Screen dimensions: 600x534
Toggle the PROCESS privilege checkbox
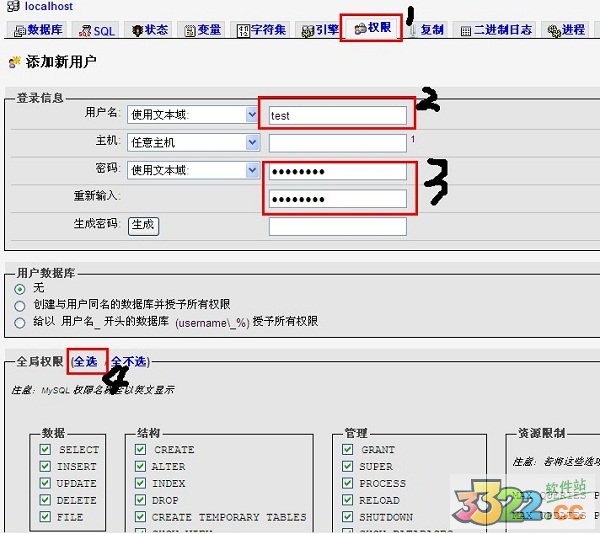click(x=347, y=483)
